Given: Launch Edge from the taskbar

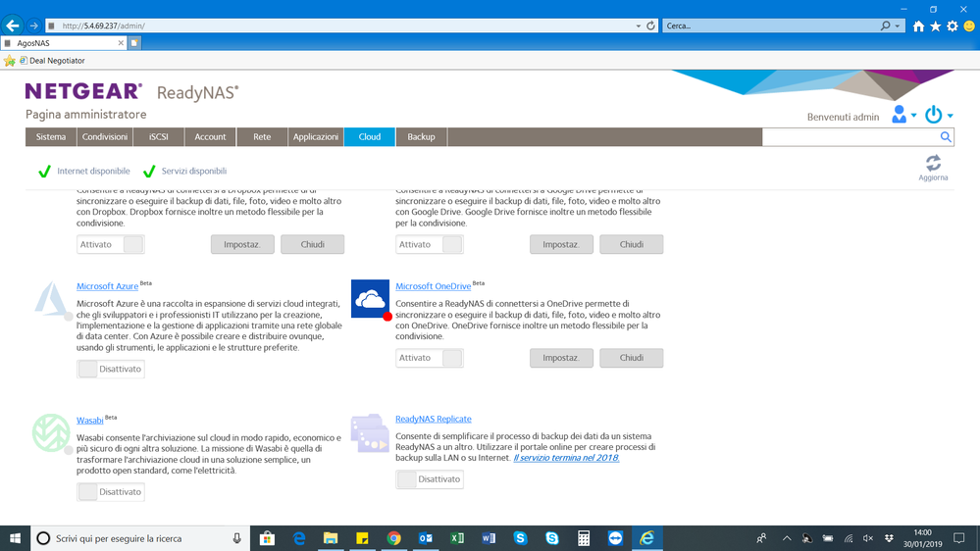Looking at the screenshot, I should pyautogui.click(x=299, y=538).
